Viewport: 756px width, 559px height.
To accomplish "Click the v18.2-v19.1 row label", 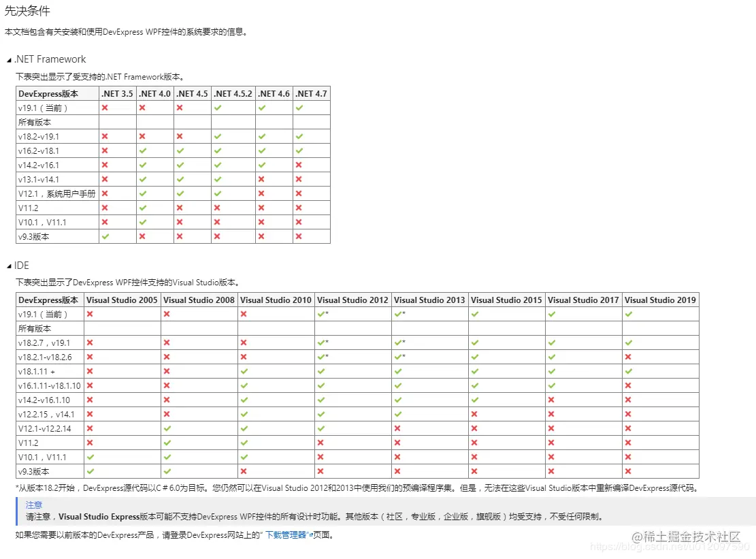I will [x=39, y=136].
